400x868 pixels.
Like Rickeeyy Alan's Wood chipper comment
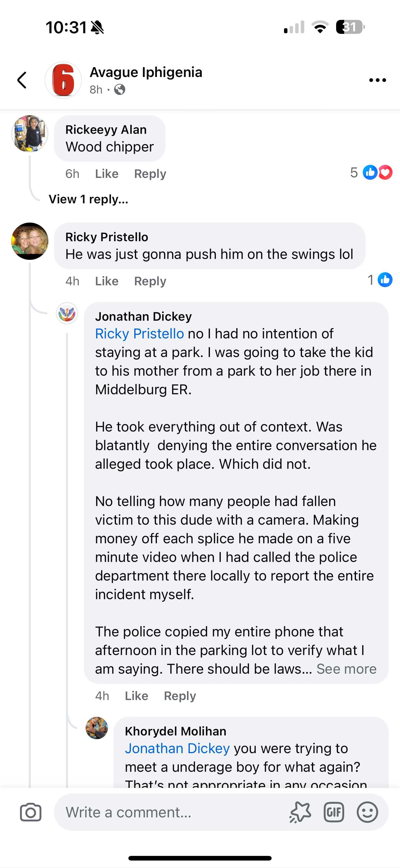click(x=107, y=174)
